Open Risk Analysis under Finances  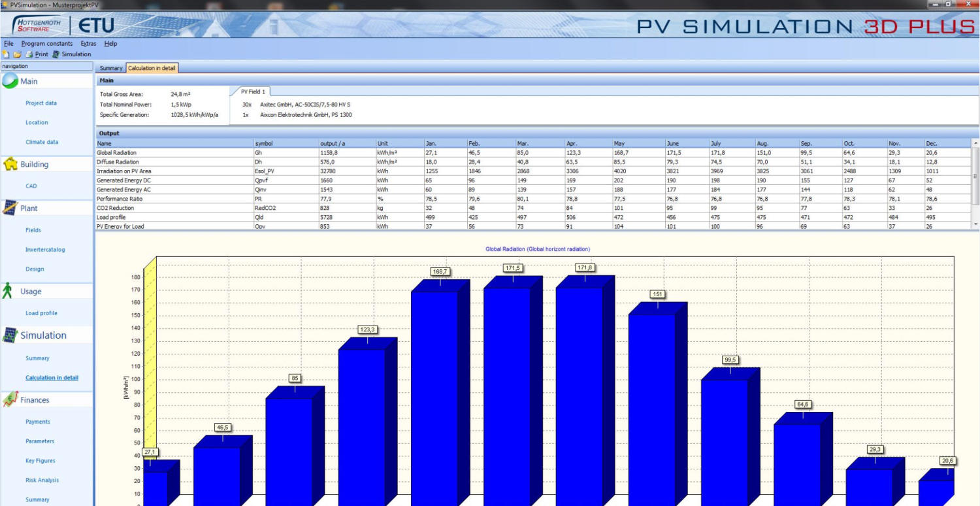[42, 480]
